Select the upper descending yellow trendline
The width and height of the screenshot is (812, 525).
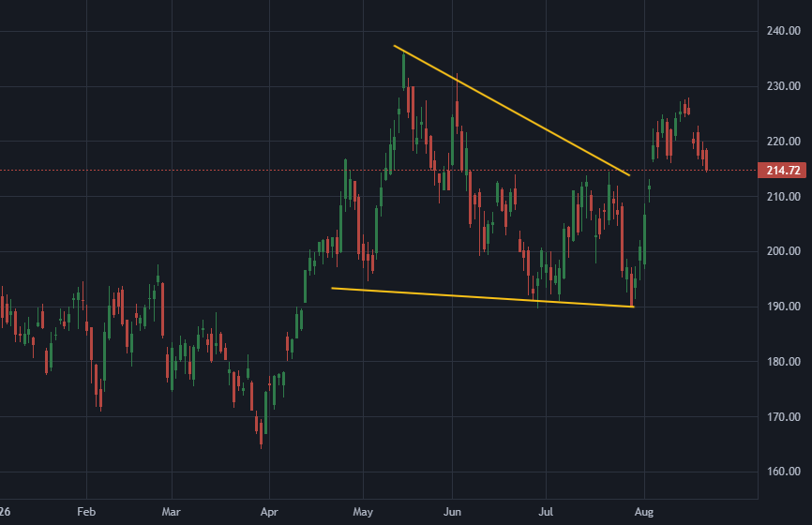pos(512,111)
